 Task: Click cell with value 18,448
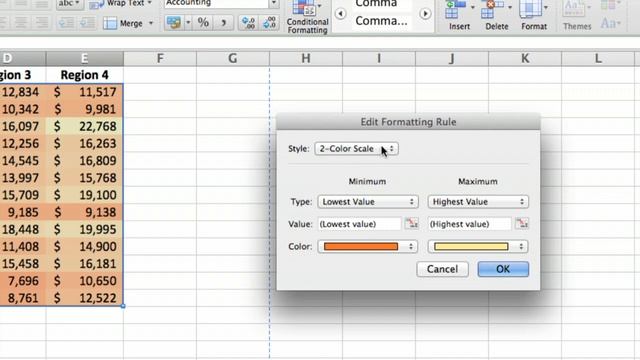coord(23,229)
